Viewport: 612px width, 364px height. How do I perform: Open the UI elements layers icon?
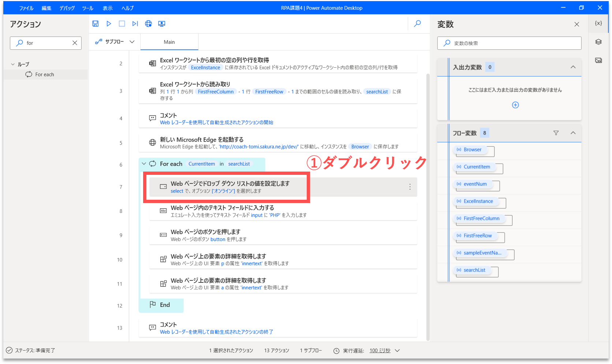coord(598,42)
